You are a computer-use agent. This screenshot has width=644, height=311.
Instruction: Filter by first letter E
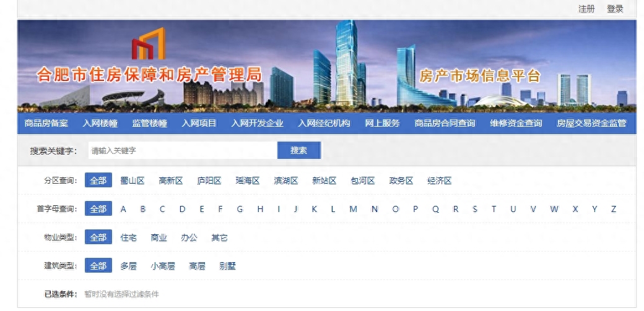(202, 209)
